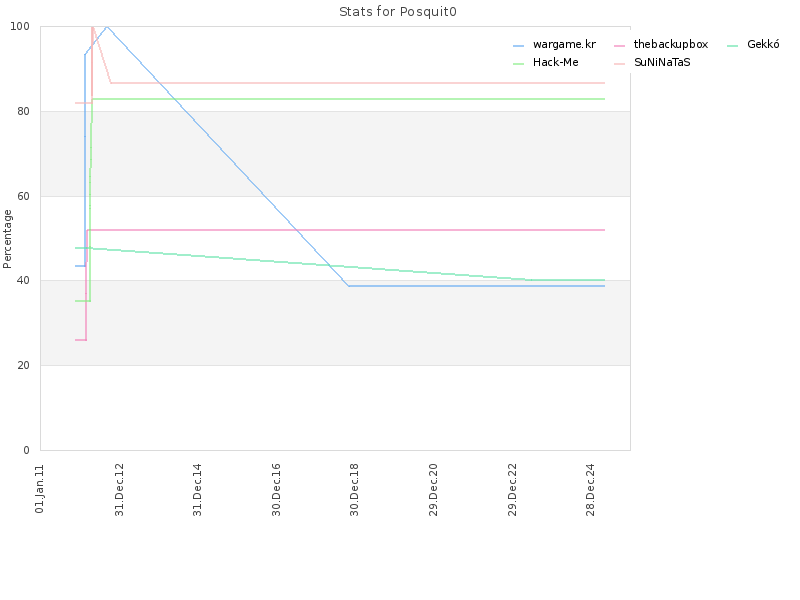The width and height of the screenshot is (800, 600).
Task: Click the SuNiNaTaS legend color marker
Action: pyautogui.click(x=619, y=64)
